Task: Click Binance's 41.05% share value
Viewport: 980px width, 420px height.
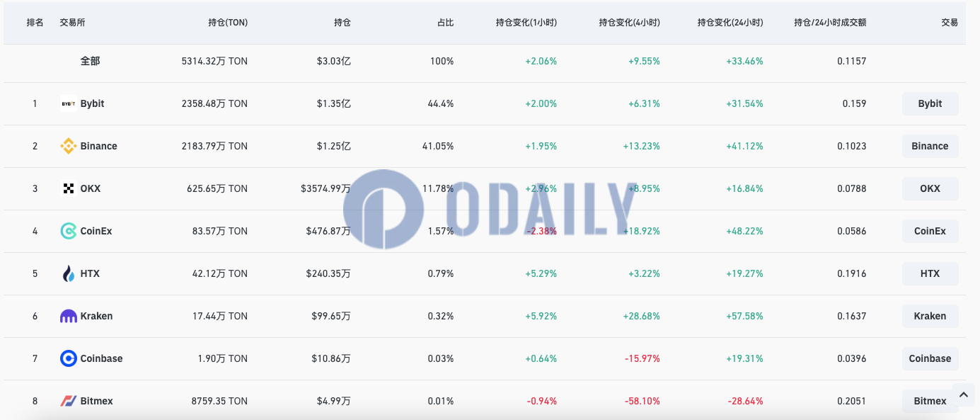Action: [x=438, y=146]
